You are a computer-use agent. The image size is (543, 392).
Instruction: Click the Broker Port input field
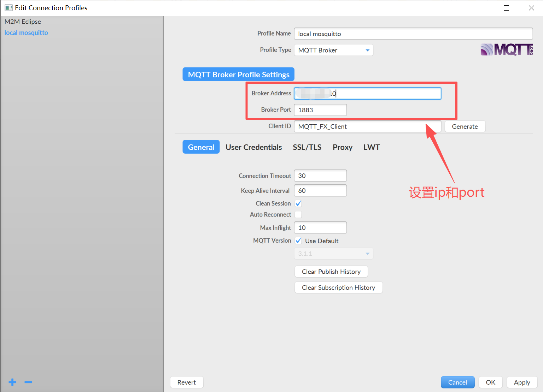(320, 110)
